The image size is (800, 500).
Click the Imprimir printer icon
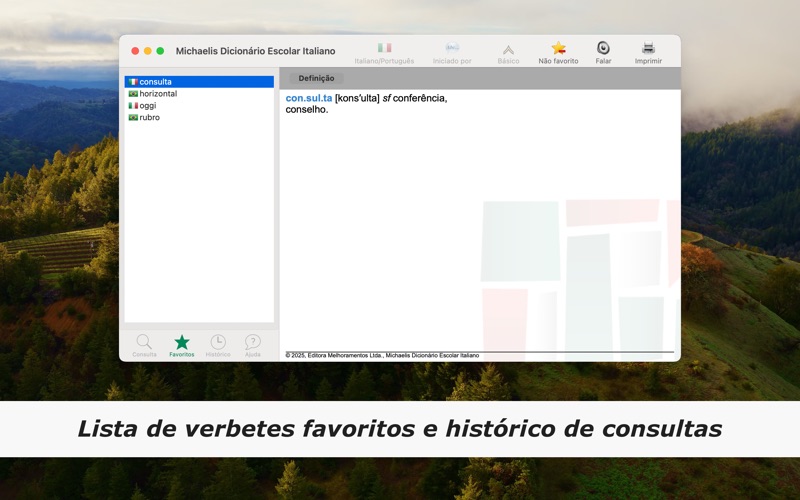click(648, 48)
